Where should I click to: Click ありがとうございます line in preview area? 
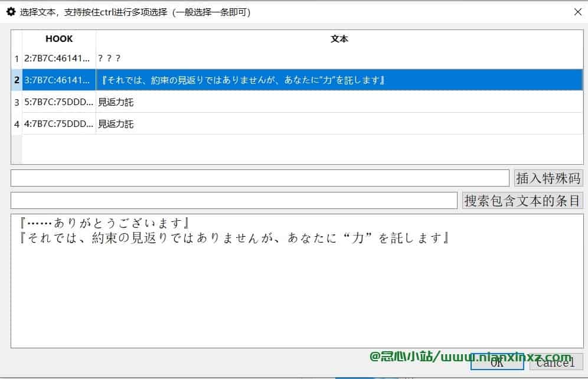click(x=104, y=223)
